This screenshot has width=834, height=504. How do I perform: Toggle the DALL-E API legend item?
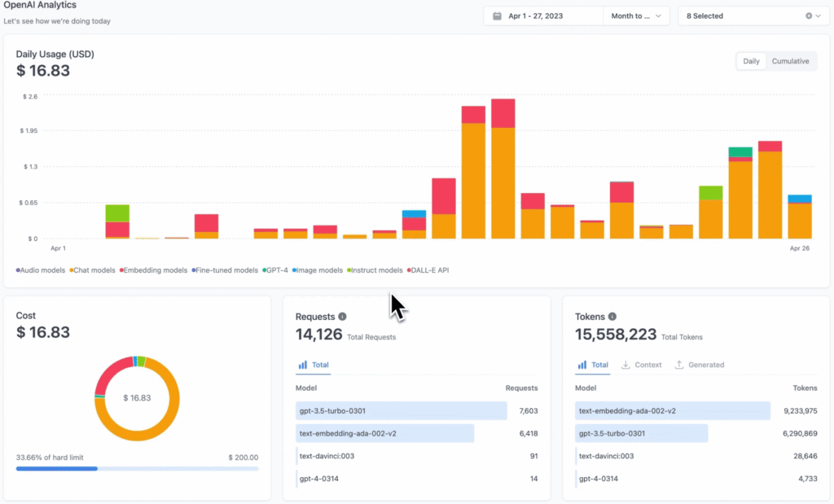tap(428, 270)
